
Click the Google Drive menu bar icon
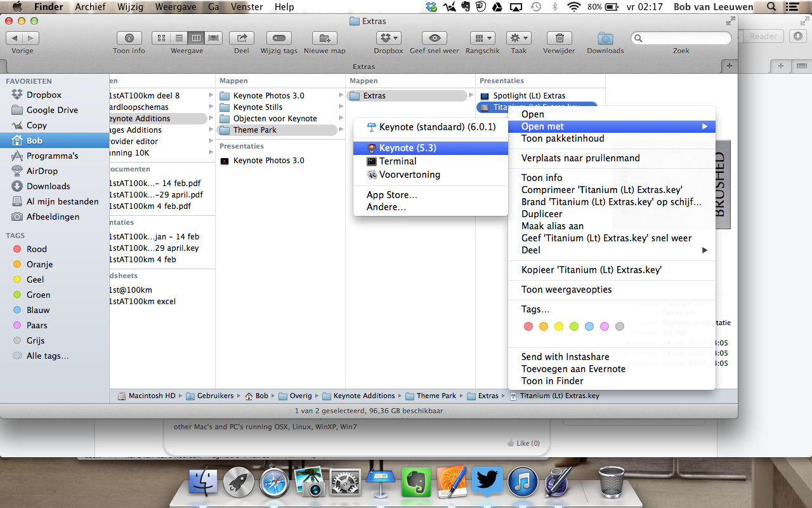click(498, 7)
